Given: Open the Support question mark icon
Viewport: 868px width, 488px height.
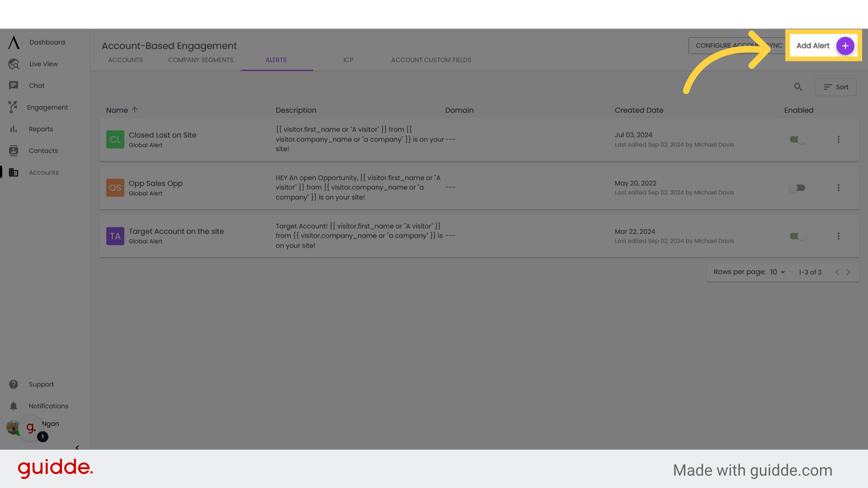Looking at the screenshot, I should 14,385.
